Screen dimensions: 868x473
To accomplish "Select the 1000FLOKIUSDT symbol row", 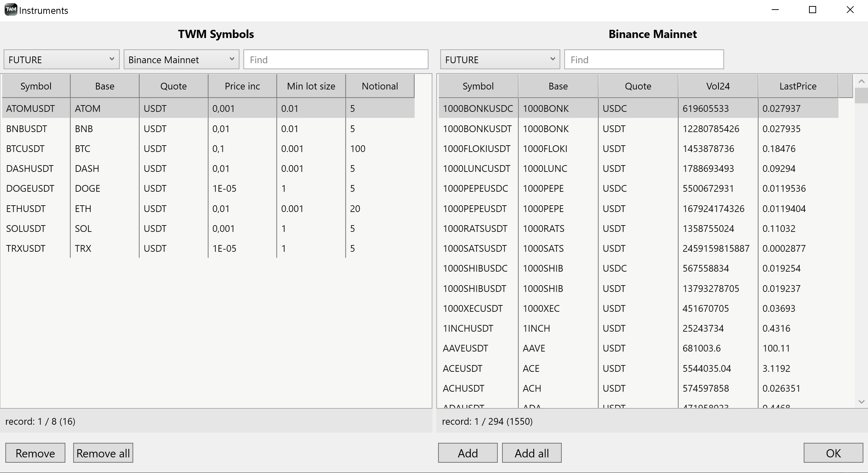I will coord(638,148).
